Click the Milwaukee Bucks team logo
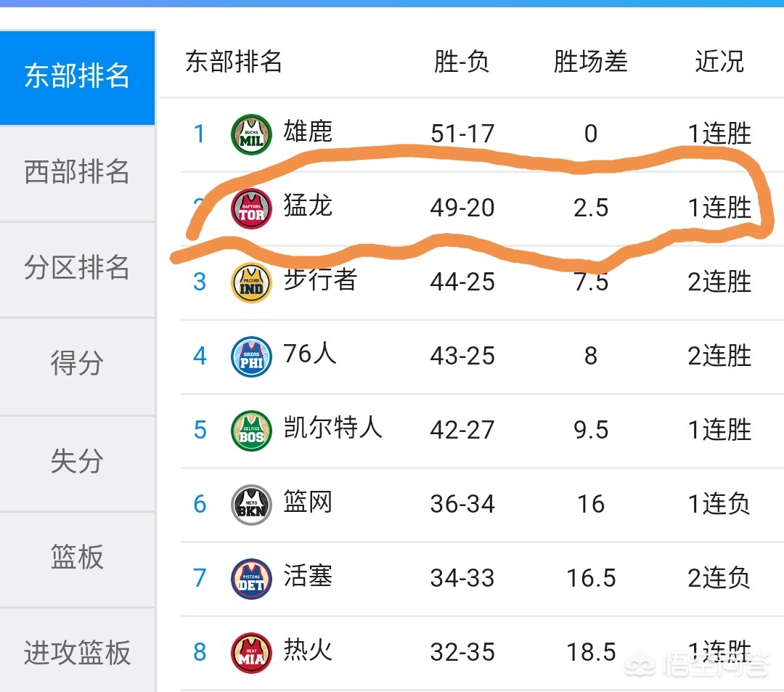This screenshot has height=692, width=784. point(251,134)
